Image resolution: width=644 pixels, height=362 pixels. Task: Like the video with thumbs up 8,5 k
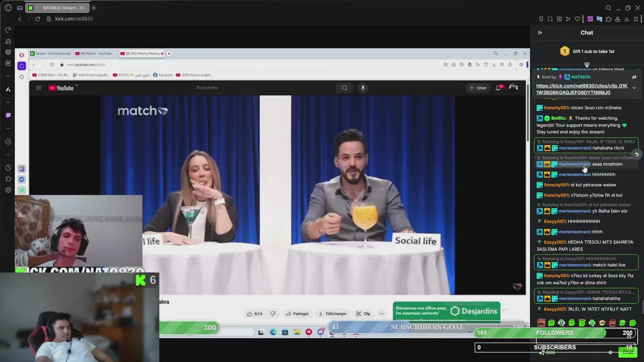click(x=255, y=314)
